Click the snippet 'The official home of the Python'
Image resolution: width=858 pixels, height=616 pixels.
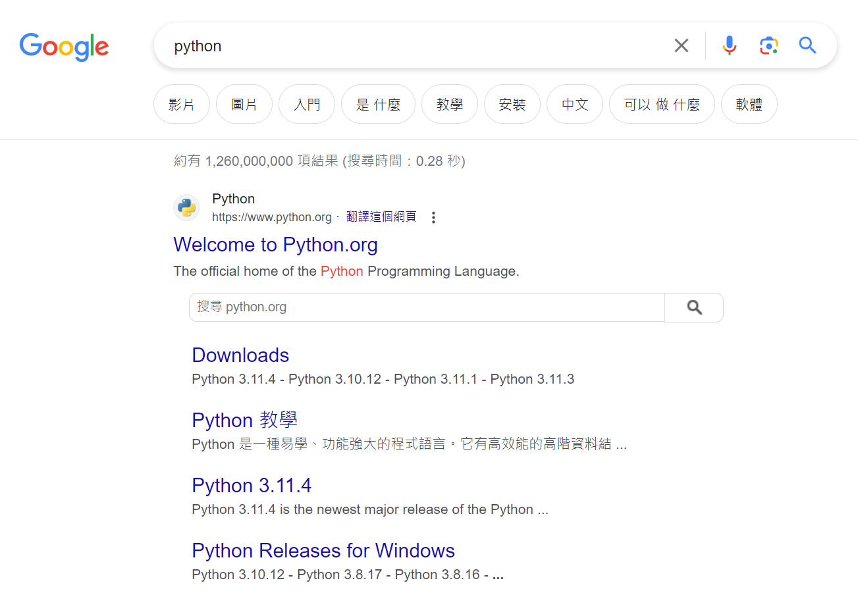(x=269, y=271)
